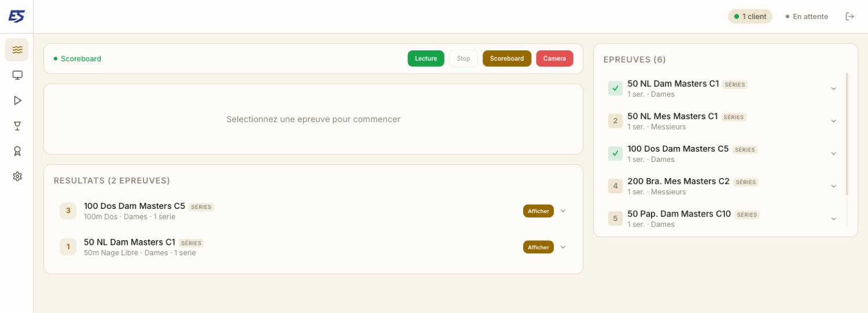The width and height of the screenshot is (868, 313).
Task: Click number badge 5 for 50 Pap. Dam Masters
Action: [x=615, y=219]
